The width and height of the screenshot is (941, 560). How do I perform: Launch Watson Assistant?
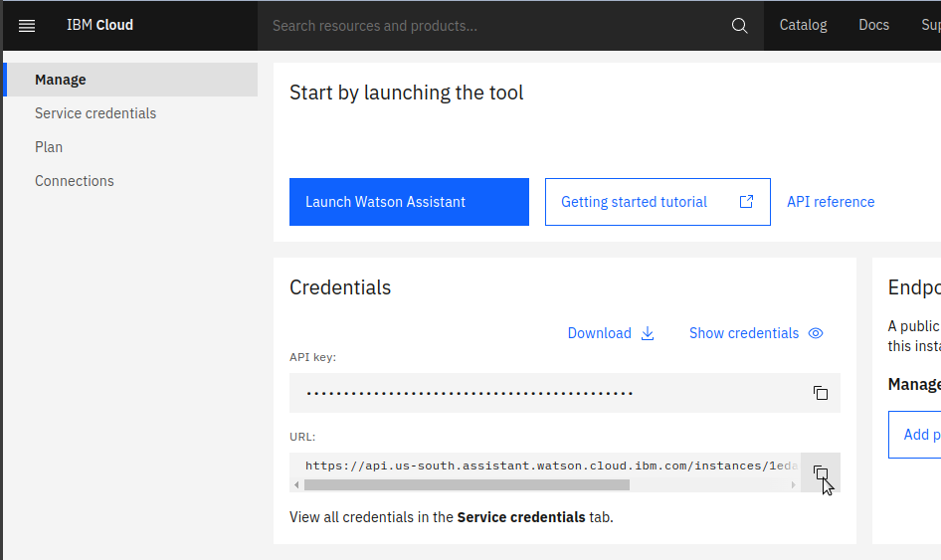pos(409,202)
